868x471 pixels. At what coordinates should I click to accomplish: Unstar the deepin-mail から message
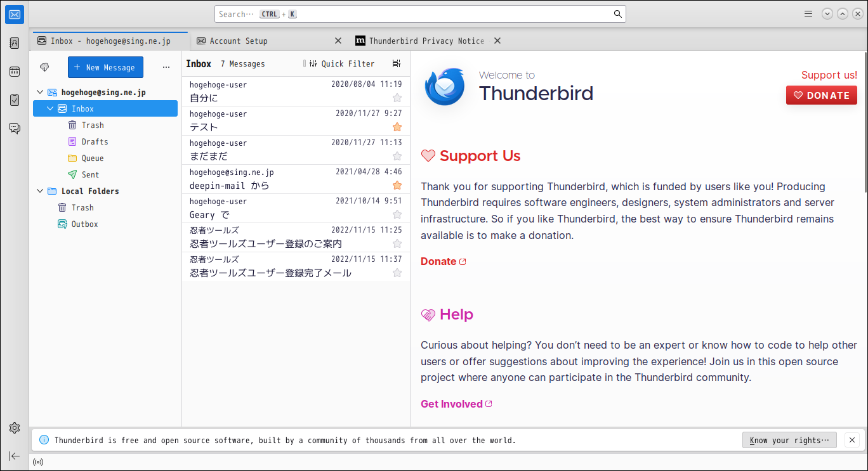tap(397, 185)
